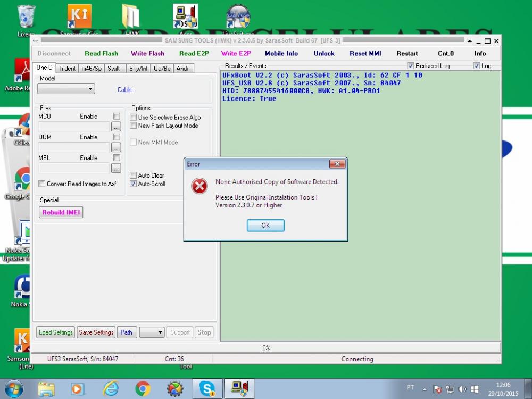Click Cnt.0 in the toolbar
Screen dimensions: 532x399
click(x=446, y=53)
